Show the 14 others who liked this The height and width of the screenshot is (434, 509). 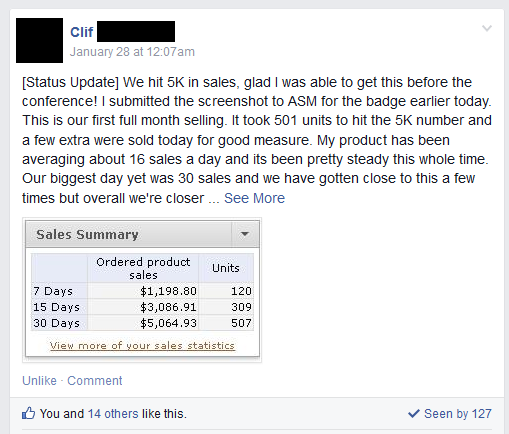[113, 414]
